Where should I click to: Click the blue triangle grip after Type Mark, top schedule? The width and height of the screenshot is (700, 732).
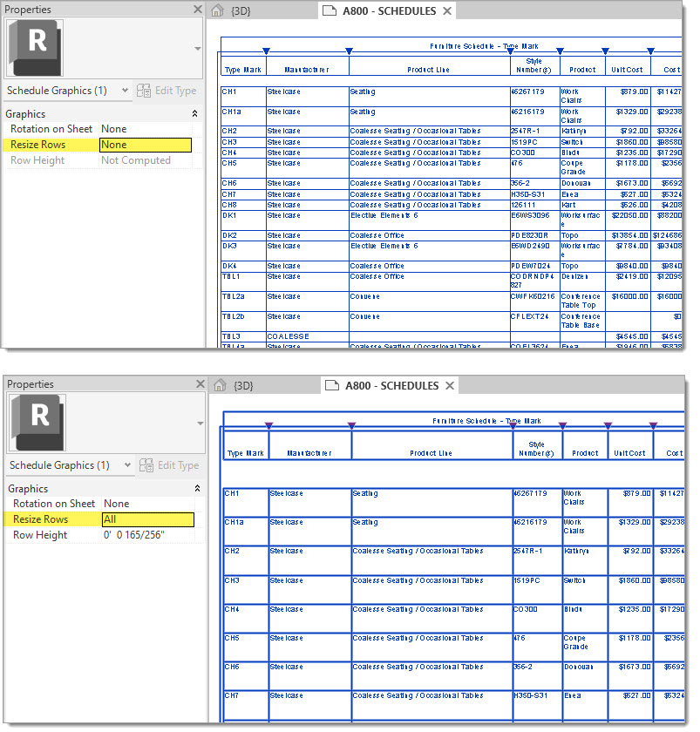(266, 51)
